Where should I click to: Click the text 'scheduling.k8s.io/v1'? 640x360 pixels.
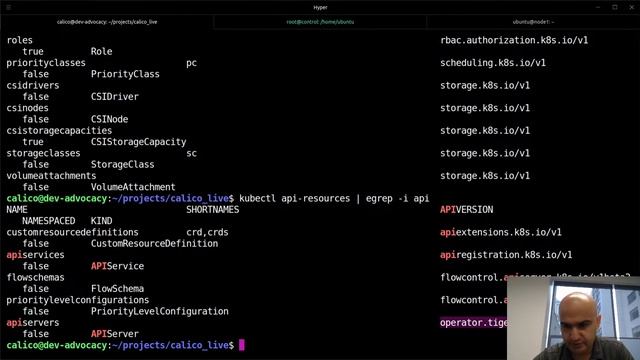[x=493, y=63]
